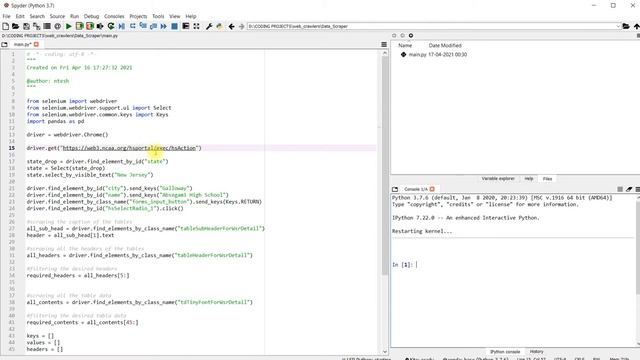Go forward with the right arrow icon
The height and width of the screenshot is (360, 640).
[242, 26]
